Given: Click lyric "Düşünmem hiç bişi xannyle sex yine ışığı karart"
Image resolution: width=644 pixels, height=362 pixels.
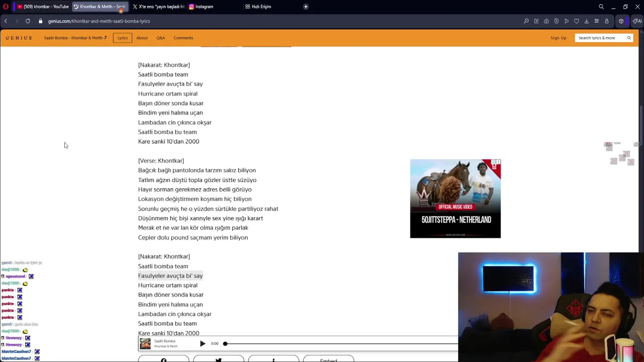Looking at the screenshot, I should pyautogui.click(x=200, y=218).
